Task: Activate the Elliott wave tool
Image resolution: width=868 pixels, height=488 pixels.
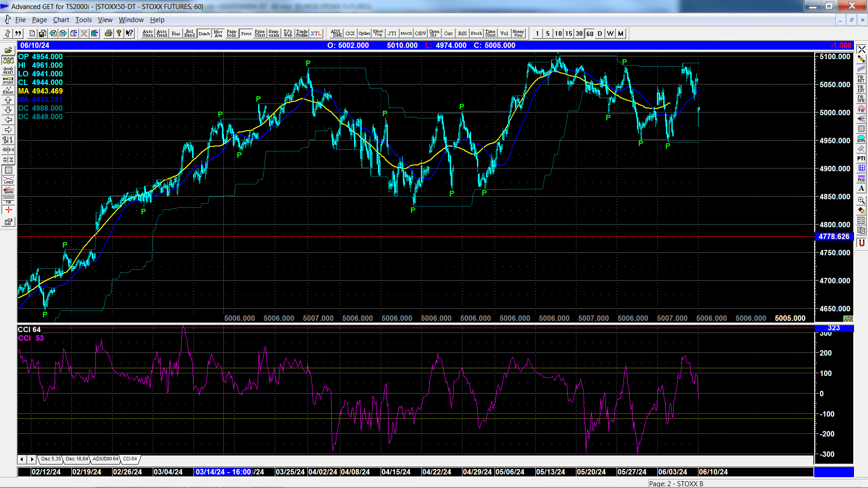Action: [x=8, y=90]
